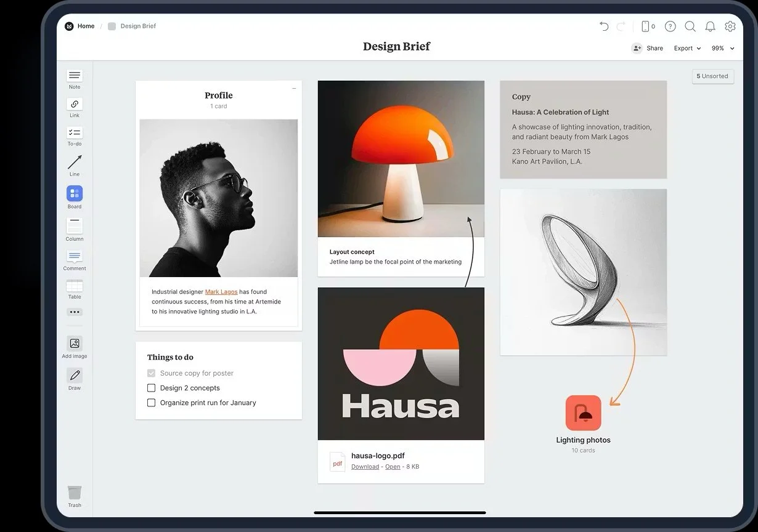Click the 'Things to do' heading
This screenshot has height=532, width=758.
170,357
